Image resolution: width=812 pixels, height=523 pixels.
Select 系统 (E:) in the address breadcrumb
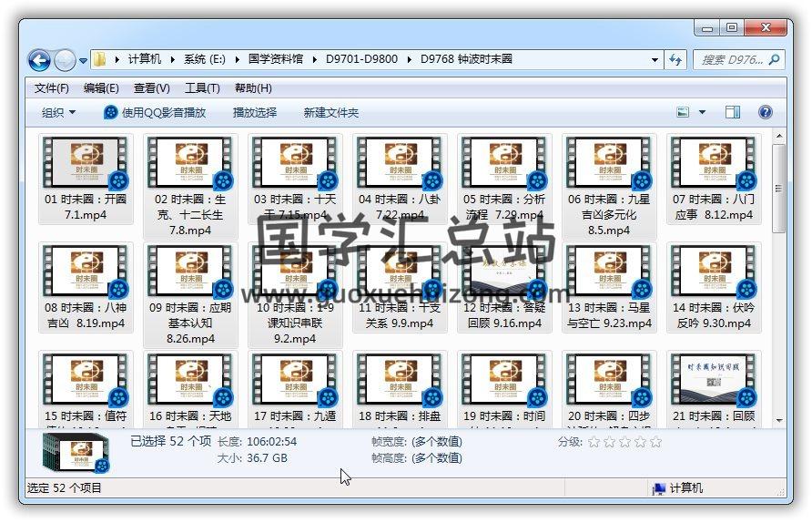(205, 59)
